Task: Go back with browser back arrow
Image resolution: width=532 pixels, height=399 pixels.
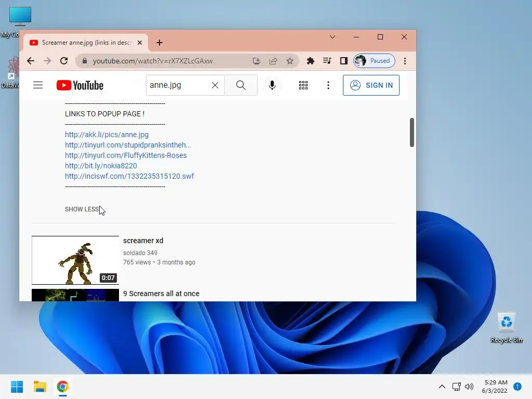Action: (x=31, y=61)
